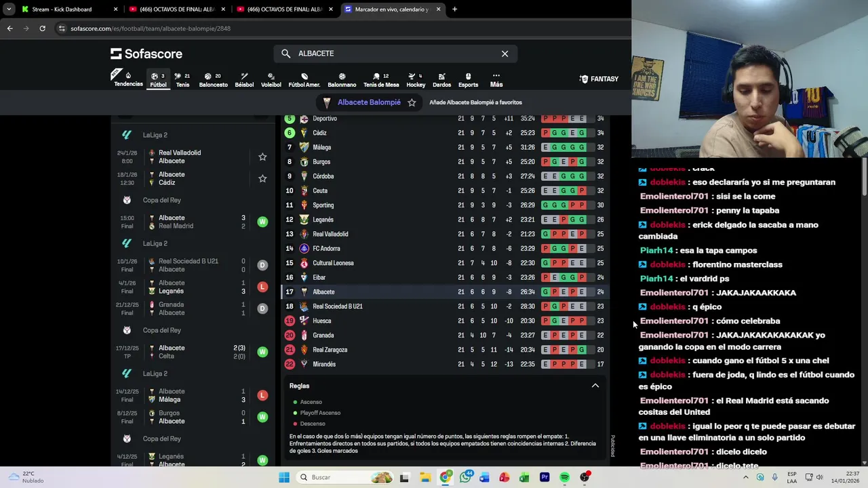
Task: Switch to the Baloncesto tab
Action: 213,80
